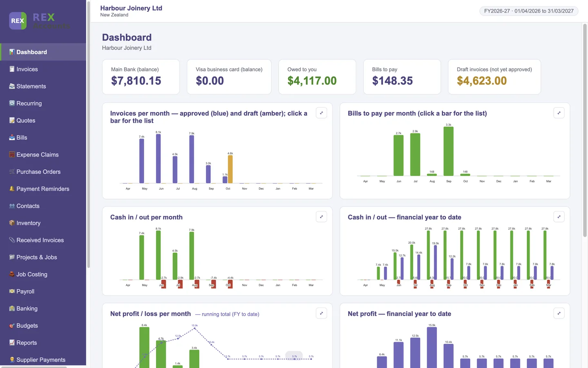588x368 pixels.
Task: Click the Banking building icon
Action: pyautogui.click(x=12, y=309)
